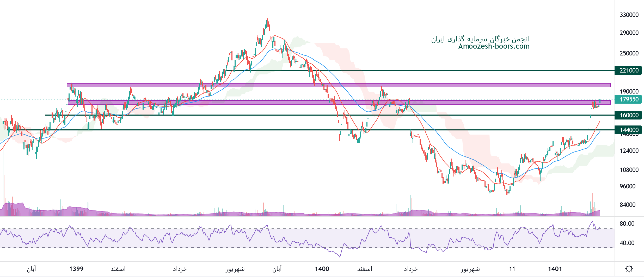Select the 160000 price level label
The image size is (644, 277).
[629, 115]
